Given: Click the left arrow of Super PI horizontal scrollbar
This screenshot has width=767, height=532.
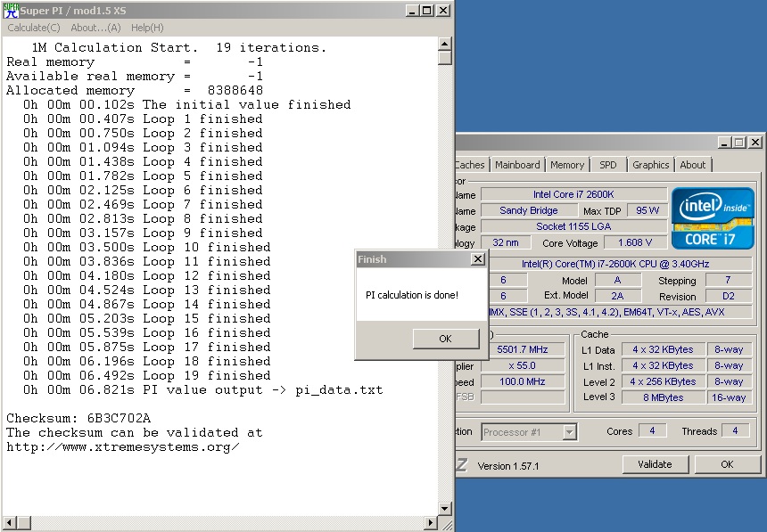Looking at the screenshot, I should click(9, 522).
